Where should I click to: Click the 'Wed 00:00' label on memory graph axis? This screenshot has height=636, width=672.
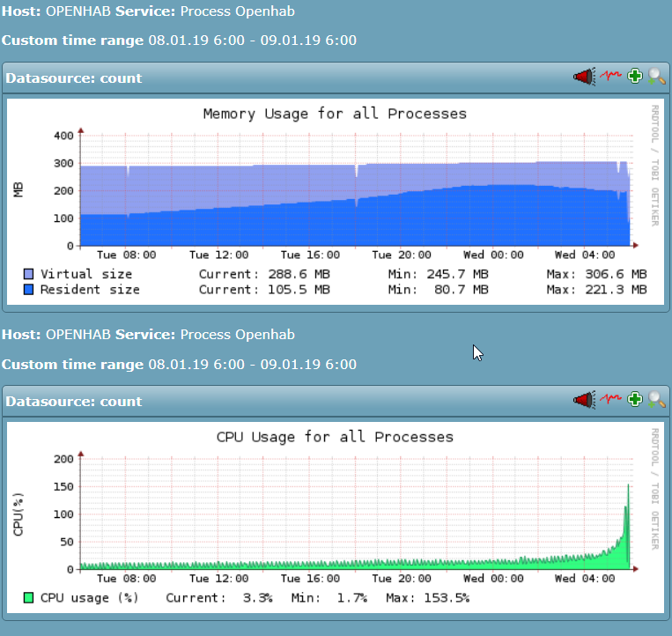(x=493, y=255)
